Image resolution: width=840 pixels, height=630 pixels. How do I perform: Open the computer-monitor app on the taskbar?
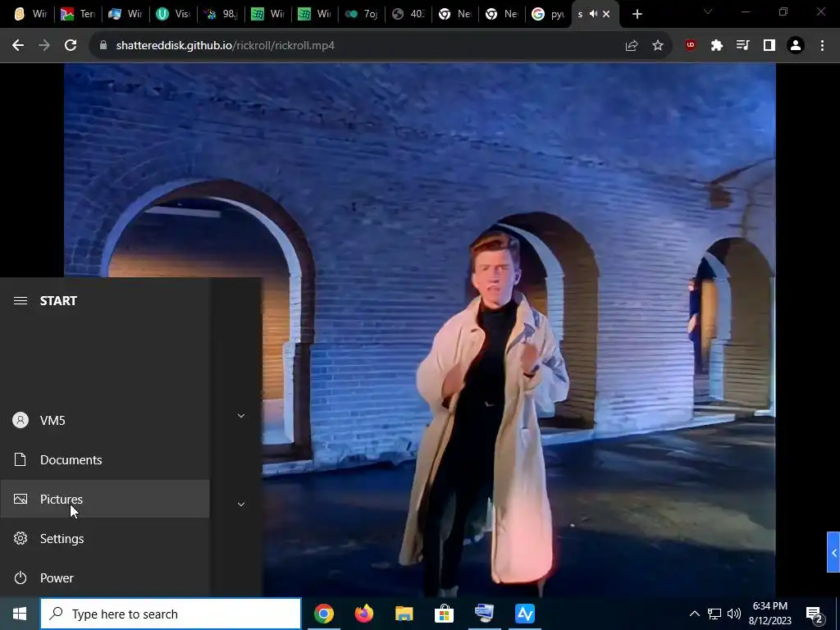tap(485, 614)
